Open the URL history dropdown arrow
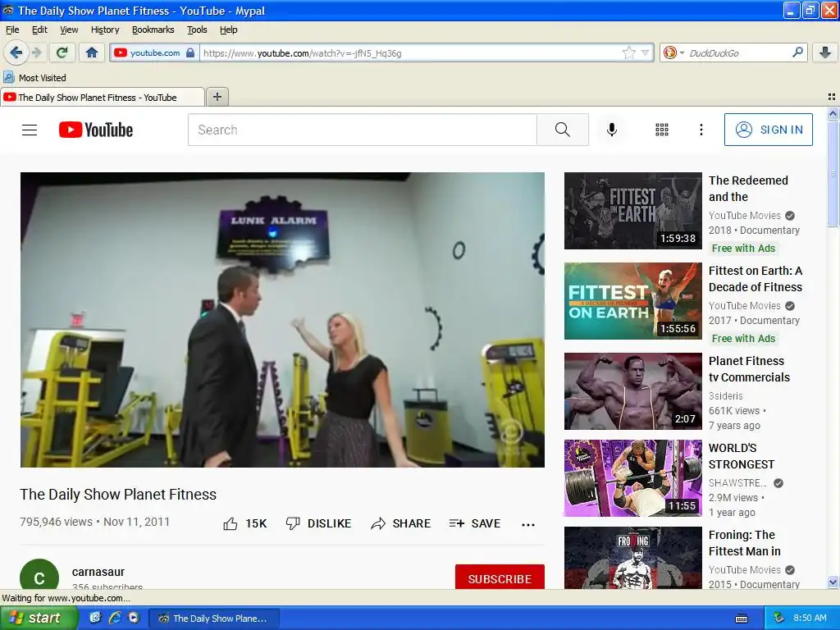This screenshot has width=840, height=630. [645, 52]
